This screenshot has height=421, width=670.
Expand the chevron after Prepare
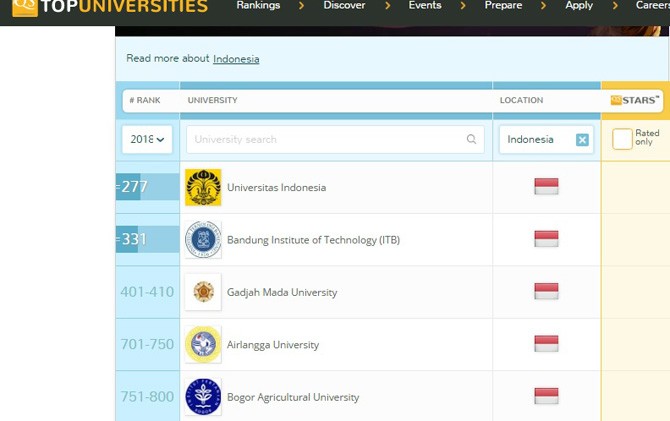click(x=543, y=6)
